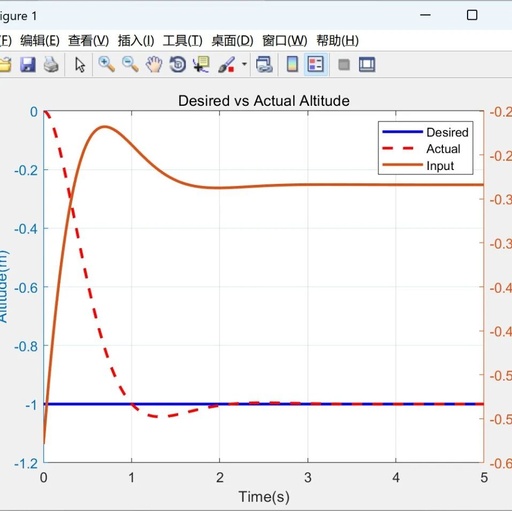Open the 桌面(D) menu
The image size is (512, 511).
tap(232, 41)
